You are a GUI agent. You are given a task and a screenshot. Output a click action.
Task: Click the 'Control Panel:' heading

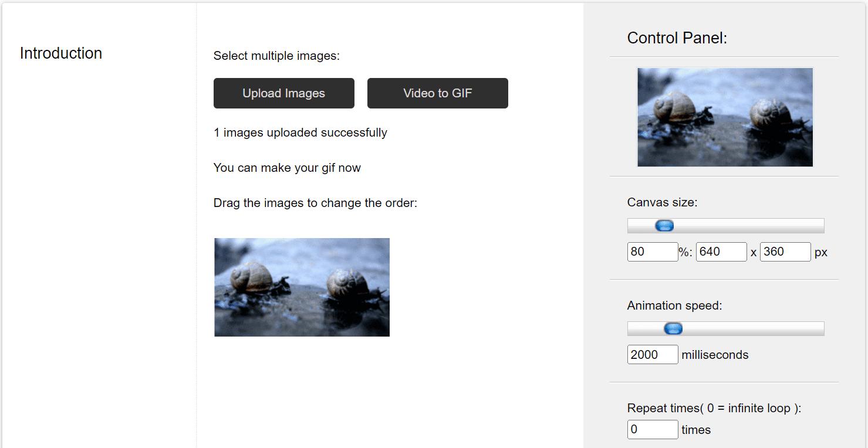tap(677, 38)
